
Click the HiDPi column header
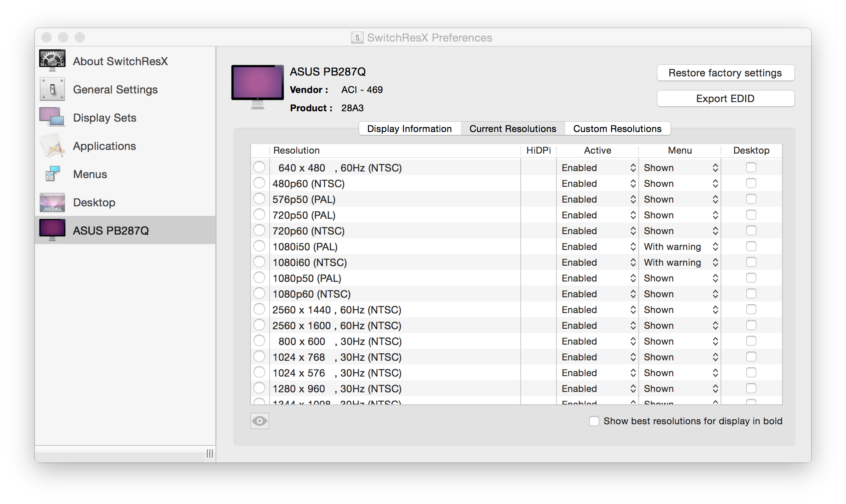coord(539,150)
